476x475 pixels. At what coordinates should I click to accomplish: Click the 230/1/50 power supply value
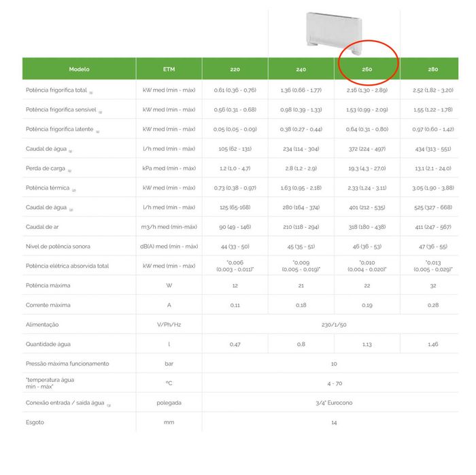(x=334, y=325)
